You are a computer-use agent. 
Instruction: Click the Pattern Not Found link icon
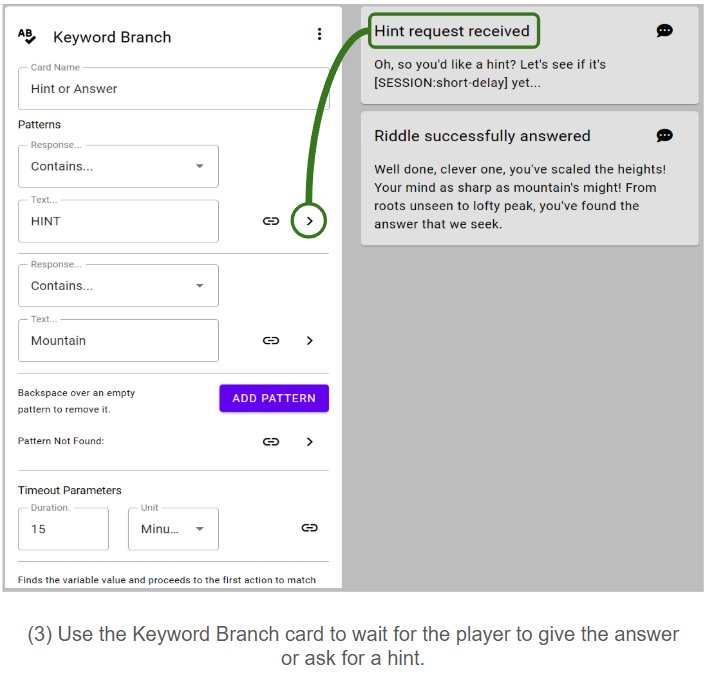click(x=271, y=441)
